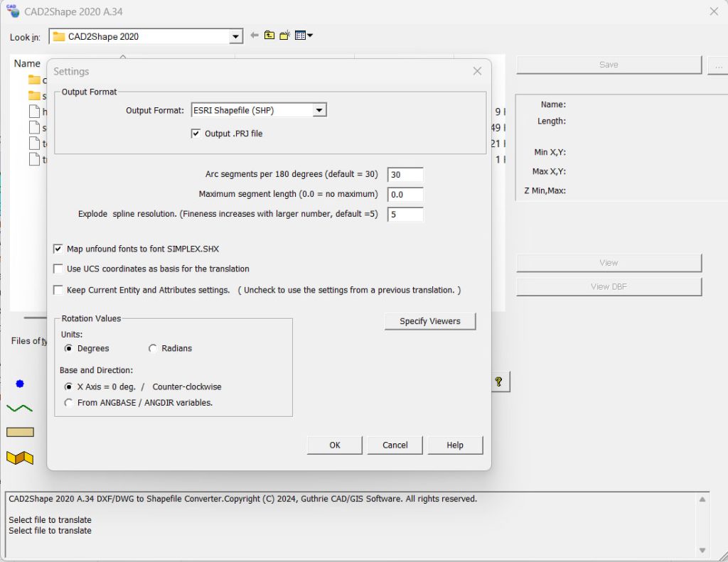The width and height of the screenshot is (728, 562).
Task: Click the back arrow navigation icon
Action: pyautogui.click(x=255, y=36)
